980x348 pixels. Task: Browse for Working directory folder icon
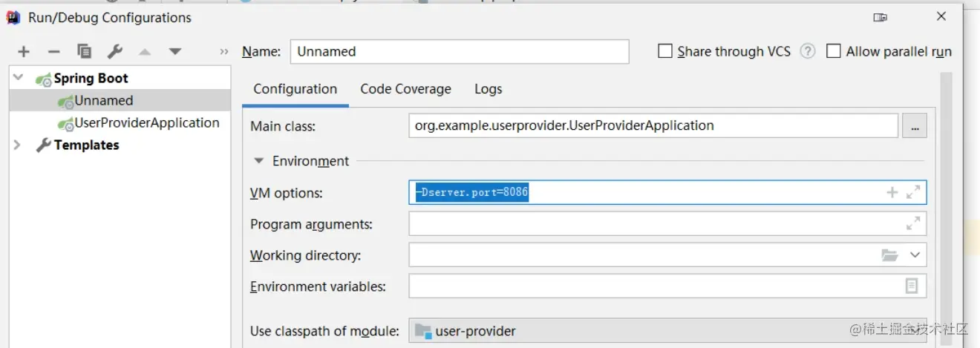coord(889,255)
